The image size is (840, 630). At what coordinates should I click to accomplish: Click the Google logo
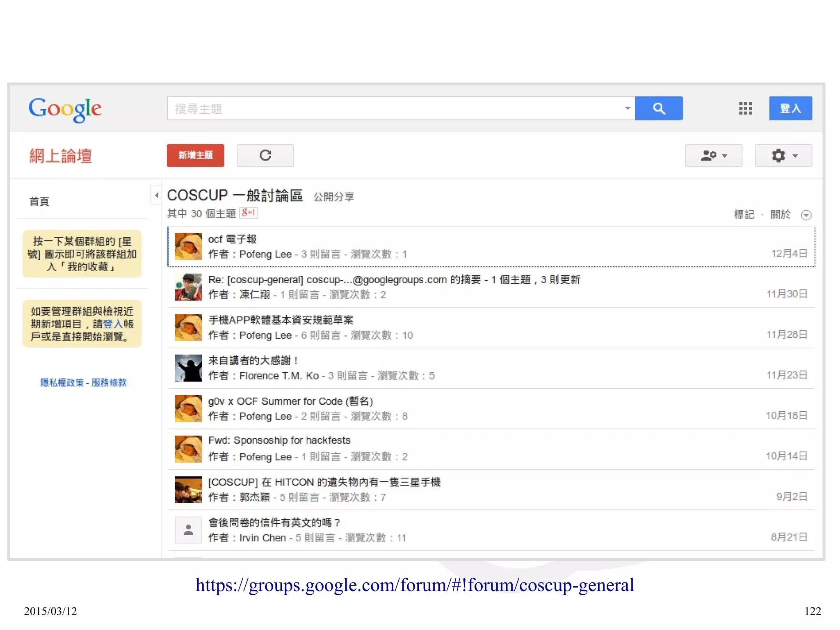(65, 109)
